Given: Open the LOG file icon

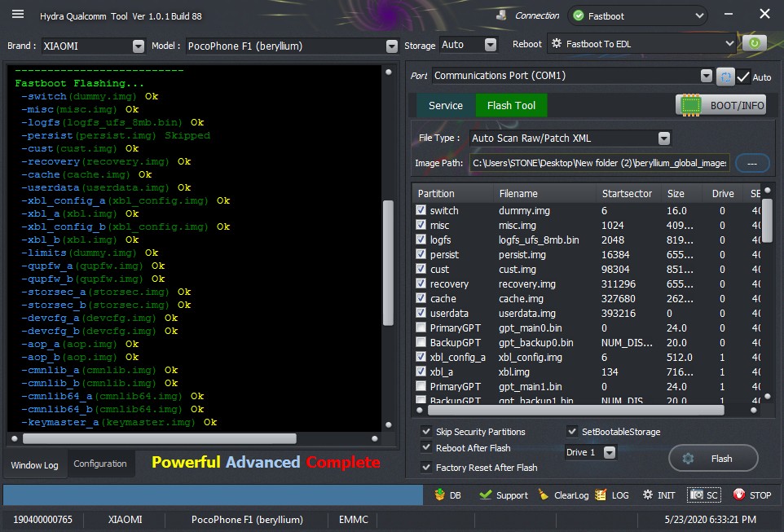Looking at the screenshot, I should point(601,495).
